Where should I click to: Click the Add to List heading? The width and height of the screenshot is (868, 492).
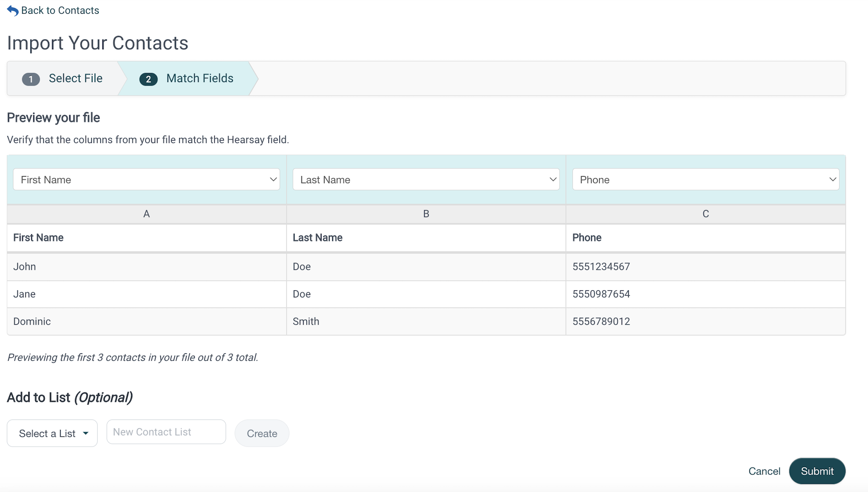[70, 398]
